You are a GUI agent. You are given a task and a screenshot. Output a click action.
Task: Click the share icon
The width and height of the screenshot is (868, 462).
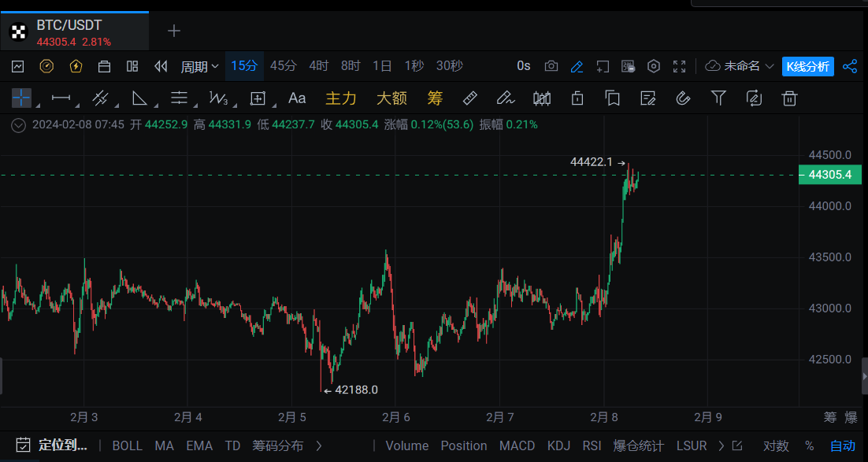pos(850,66)
